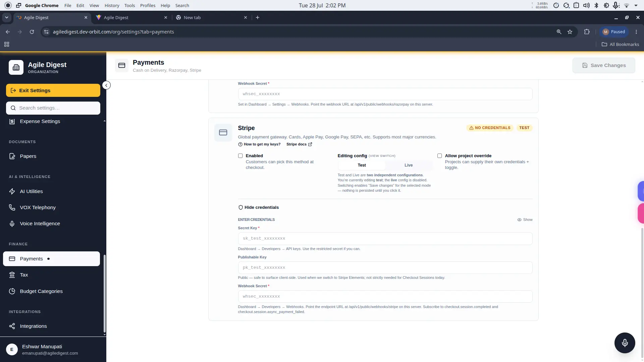Open the Eshwar Manupati user profile
Screen dimensions: 644x362
(x=53, y=350)
